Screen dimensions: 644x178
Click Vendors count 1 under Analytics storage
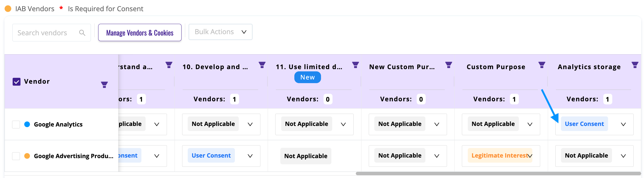(x=608, y=99)
